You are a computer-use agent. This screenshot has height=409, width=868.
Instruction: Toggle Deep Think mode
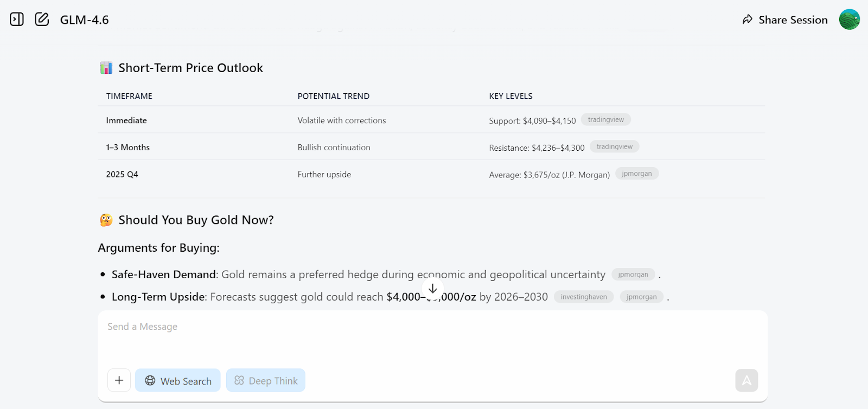coord(266,380)
